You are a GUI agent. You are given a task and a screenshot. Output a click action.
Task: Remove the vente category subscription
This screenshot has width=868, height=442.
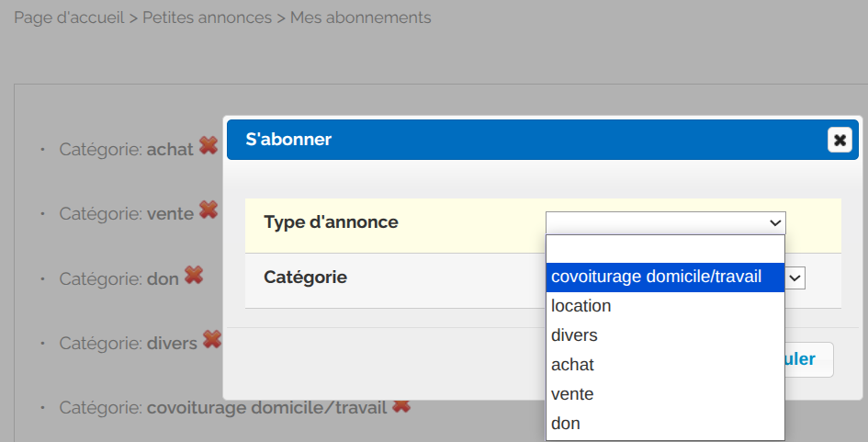point(209,210)
